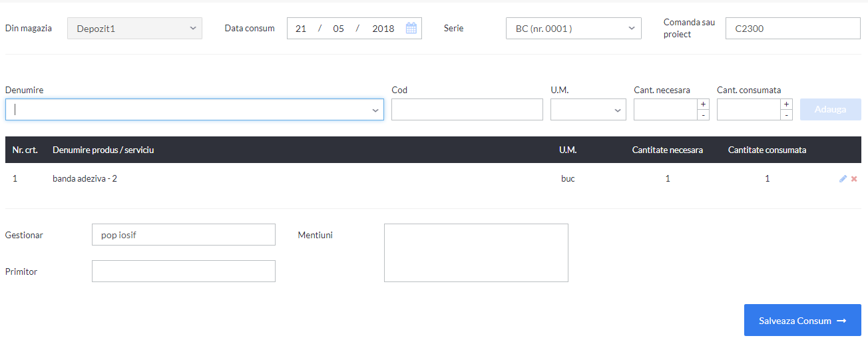Image resolution: width=868 pixels, height=350 pixels.
Task: Focus the Cod input field
Action: point(467,110)
